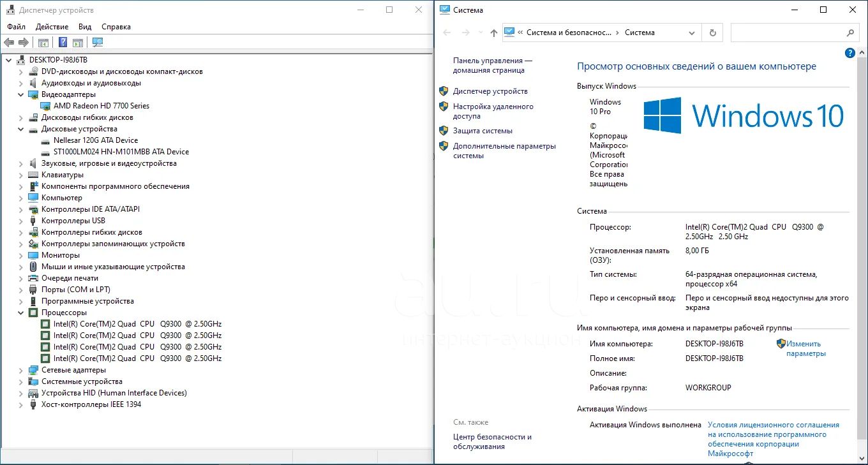Screen dimensions: 868x465
Task: Click the Клавиатуры keyboard category icon
Action: [x=33, y=175]
